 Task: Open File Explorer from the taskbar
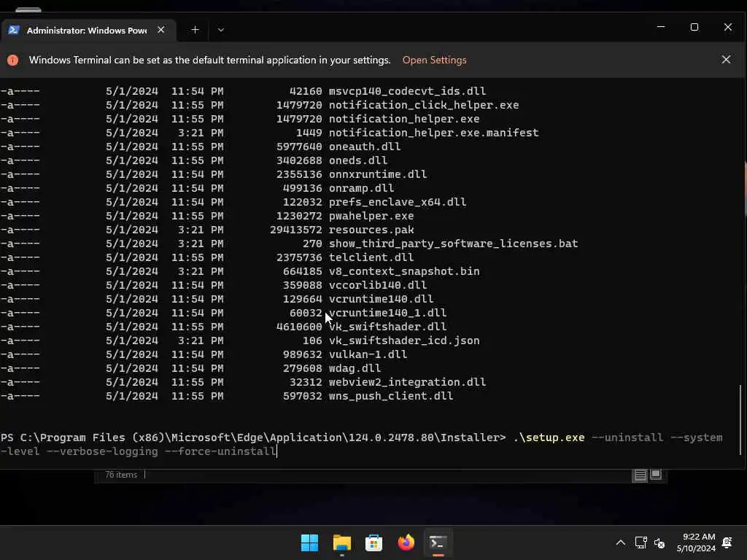pos(341,542)
